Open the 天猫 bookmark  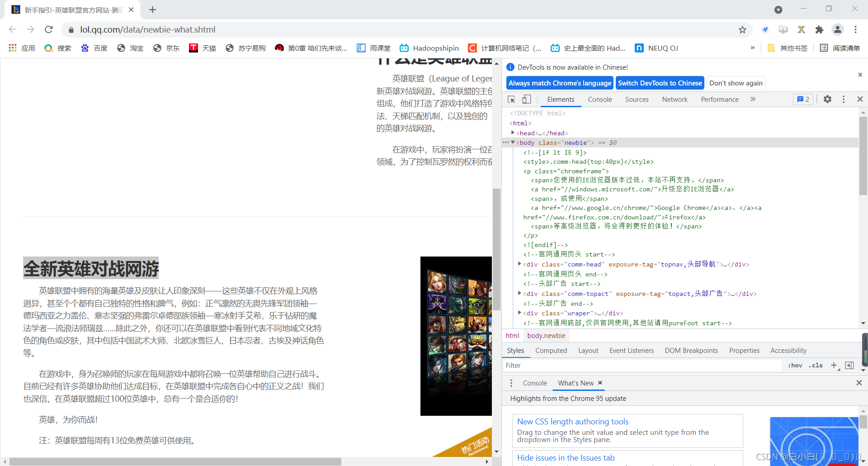[203, 48]
